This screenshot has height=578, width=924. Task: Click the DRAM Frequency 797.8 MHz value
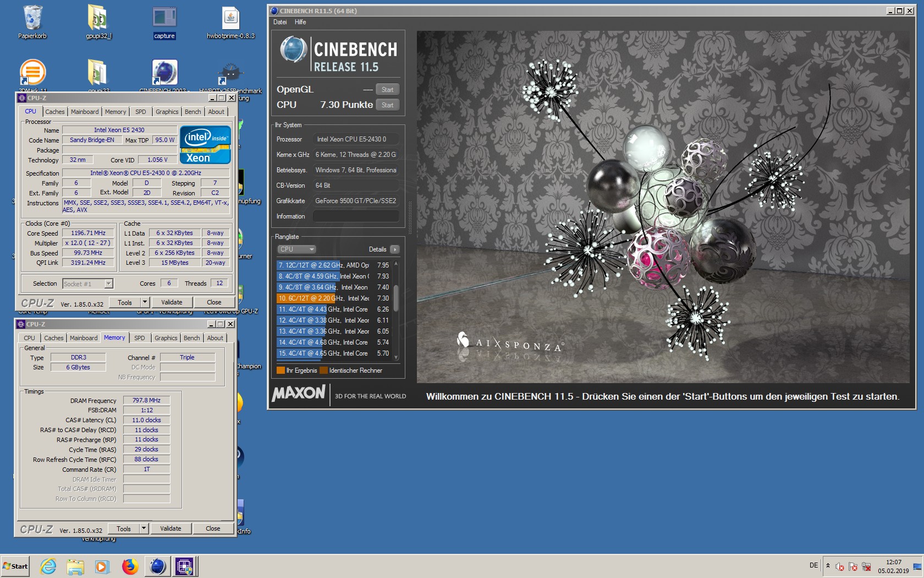pos(146,401)
